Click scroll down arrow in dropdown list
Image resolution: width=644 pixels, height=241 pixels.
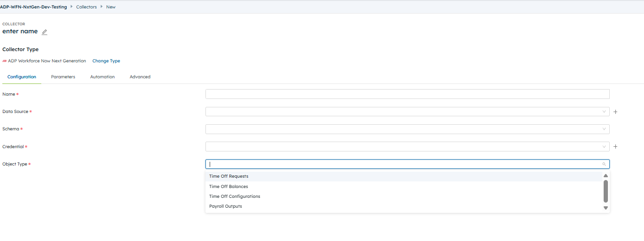tap(606, 208)
